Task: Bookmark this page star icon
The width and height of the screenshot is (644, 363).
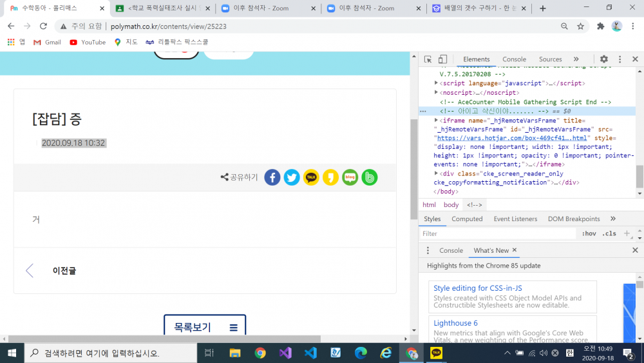Action: [x=580, y=26]
